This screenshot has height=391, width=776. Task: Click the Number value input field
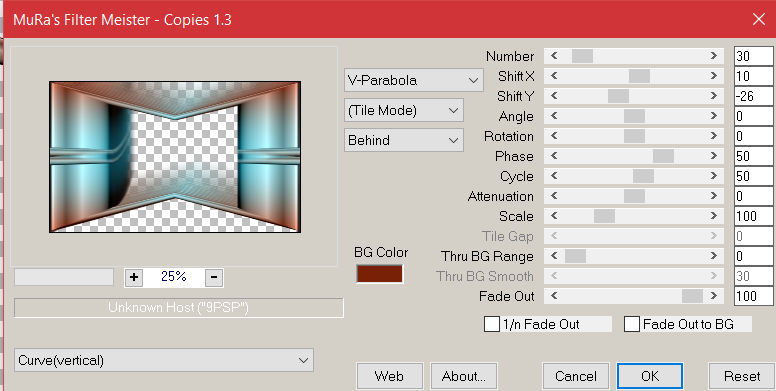pos(754,56)
